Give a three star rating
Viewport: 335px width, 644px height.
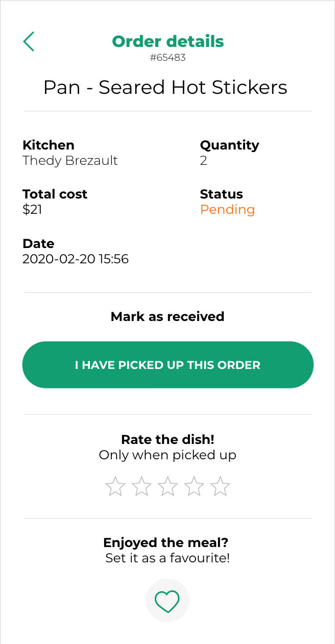167,486
